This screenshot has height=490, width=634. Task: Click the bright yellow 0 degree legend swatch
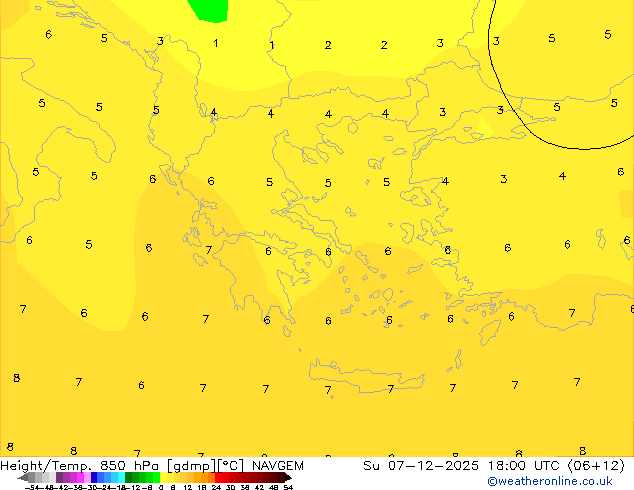pos(164,478)
